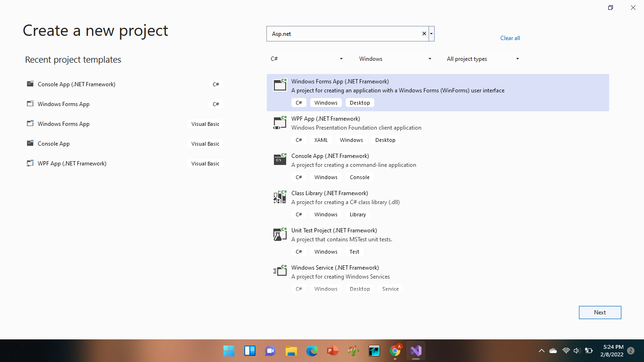The image size is (644, 362).
Task: Show hidden system tray icons
Action: point(541,351)
